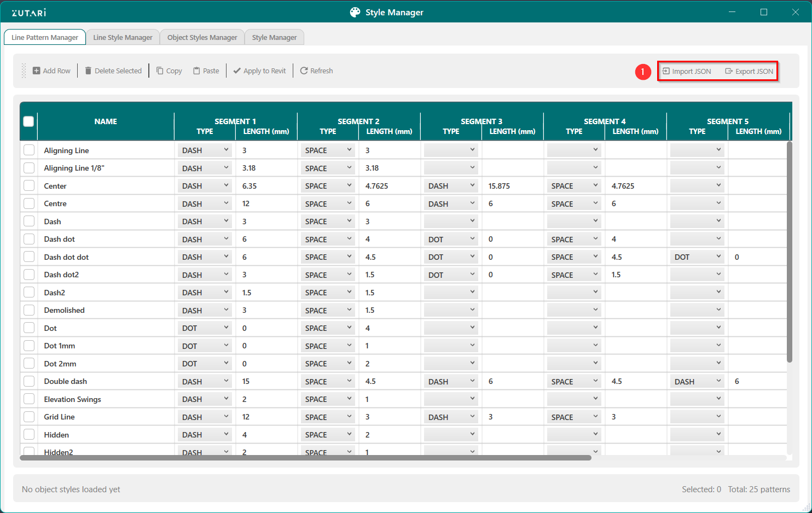The height and width of the screenshot is (513, 812).
Task: Open the Object Styles Manager tab
Action: tap(202, 38)
